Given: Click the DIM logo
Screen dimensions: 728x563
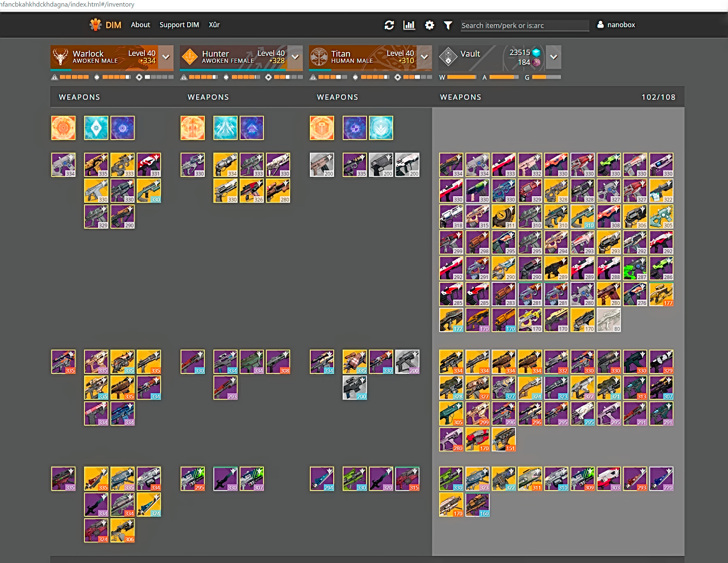Looking at the screenshot, I should 96,25.
